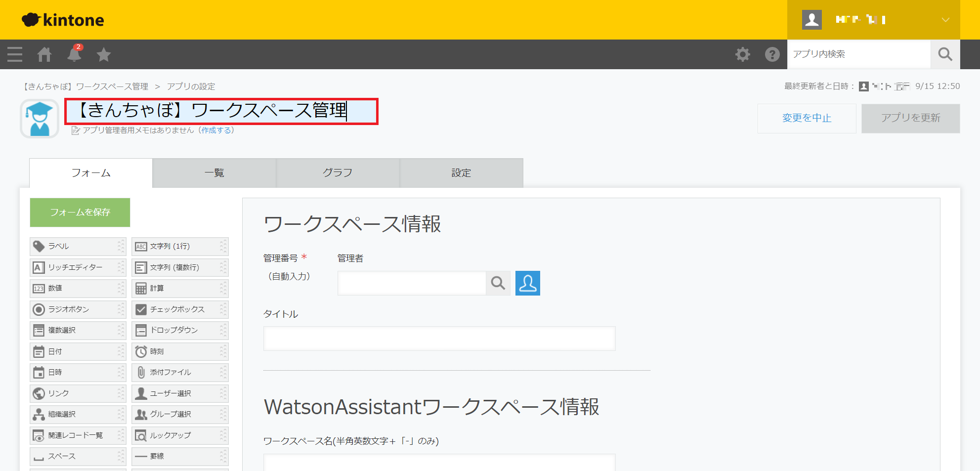Click 変更を中止 to discard changes
This screenshot has height=471, width=980.
click(807, 118)
